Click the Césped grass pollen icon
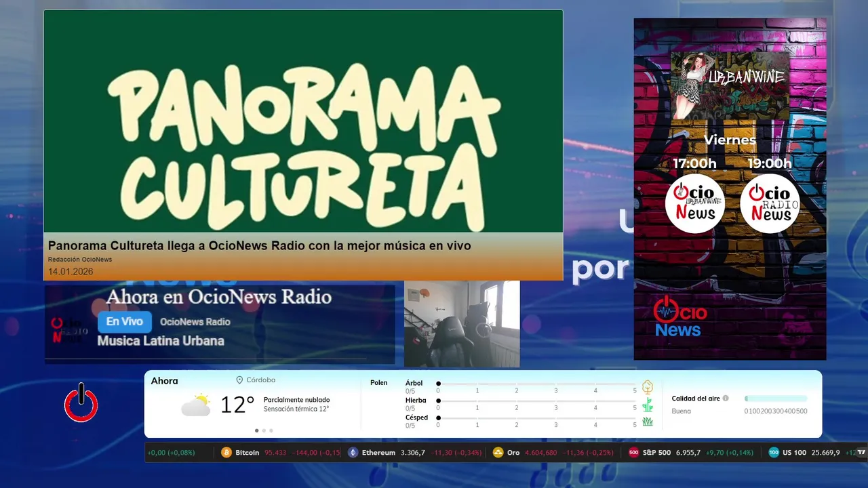The image size is (868, 488). click(648, 422)
